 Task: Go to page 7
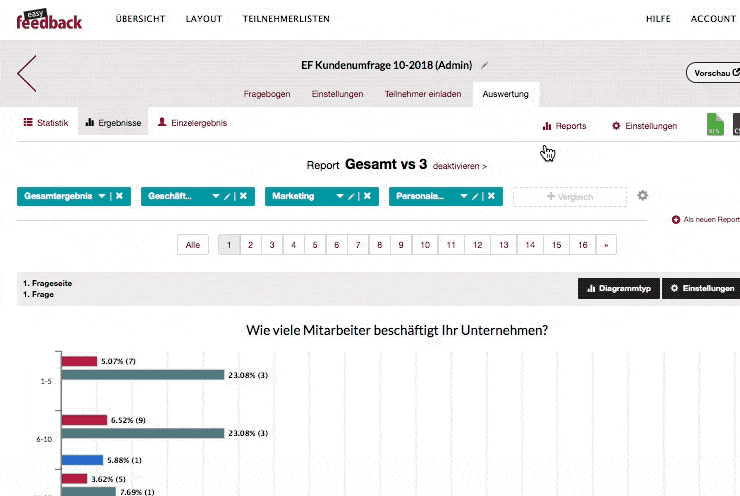tap(358, 245)
